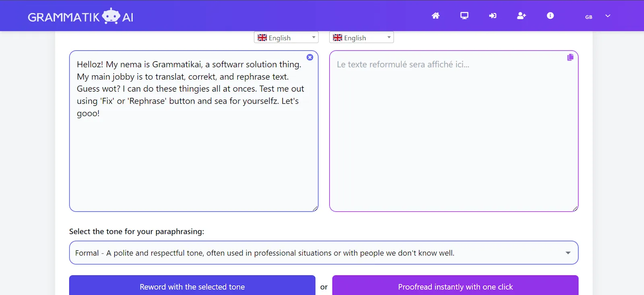
Task: Open the source language English dropdown
Action: point(286,37)
